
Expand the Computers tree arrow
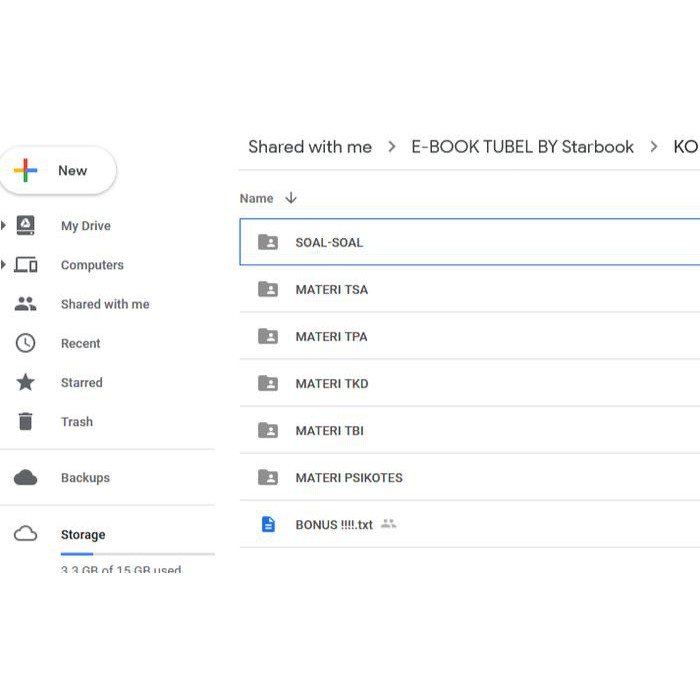(x=4, y=265)
